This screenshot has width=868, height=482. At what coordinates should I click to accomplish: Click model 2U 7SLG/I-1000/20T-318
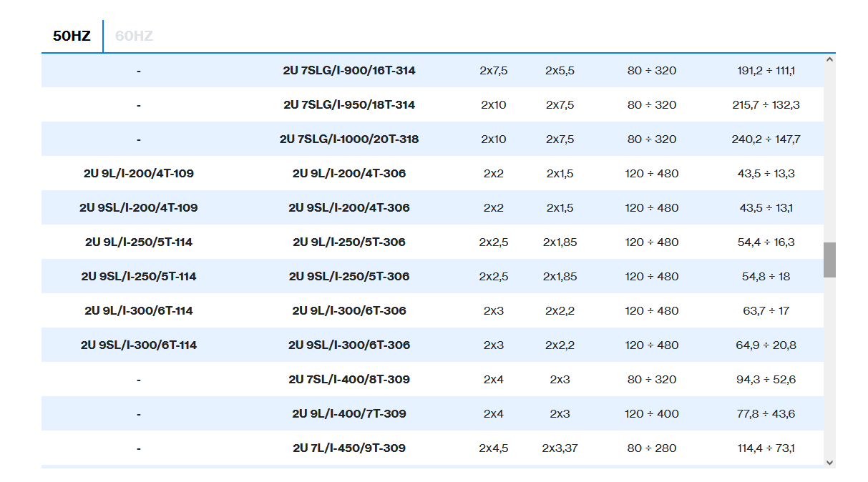[348, 139]
